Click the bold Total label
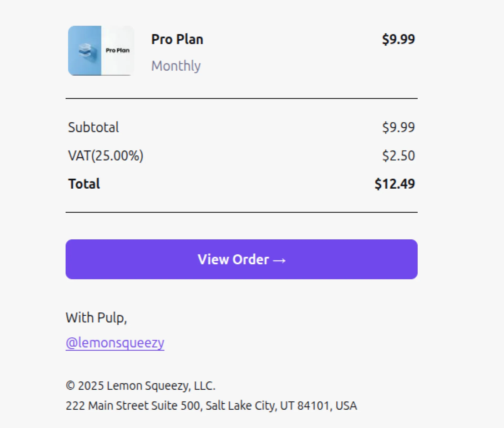This screenshot has width=504, height=428. click(x=84, y=184)
